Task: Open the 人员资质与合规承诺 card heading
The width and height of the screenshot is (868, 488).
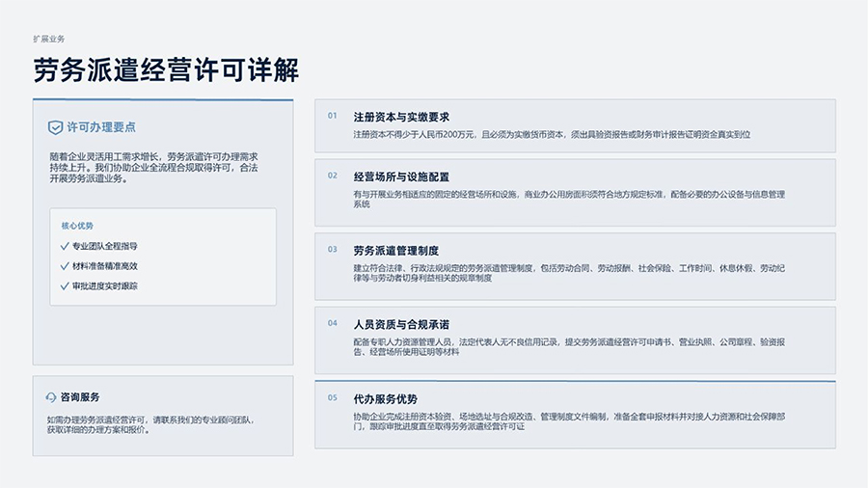Action: point(401,325)
